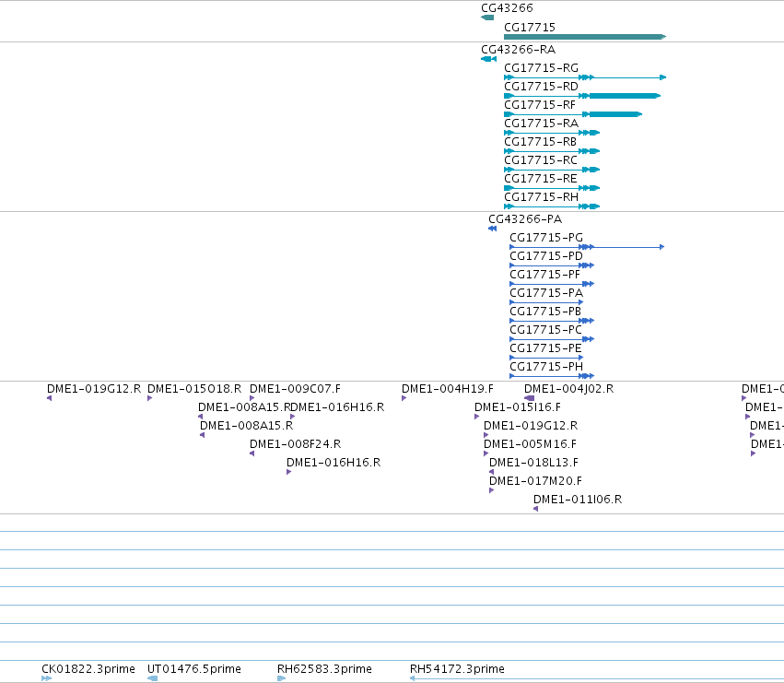784x683 pixels.
Task: Click the CG17715-RB transcript label
Action: (540, 142)
